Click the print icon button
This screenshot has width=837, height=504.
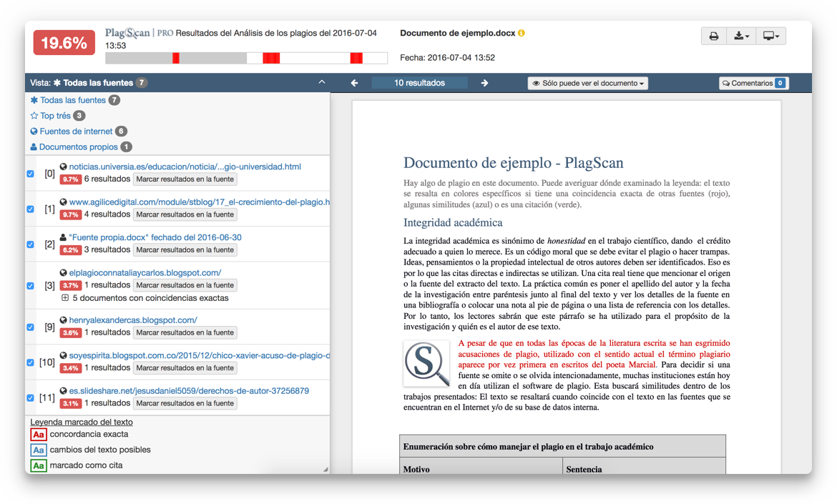714,36
